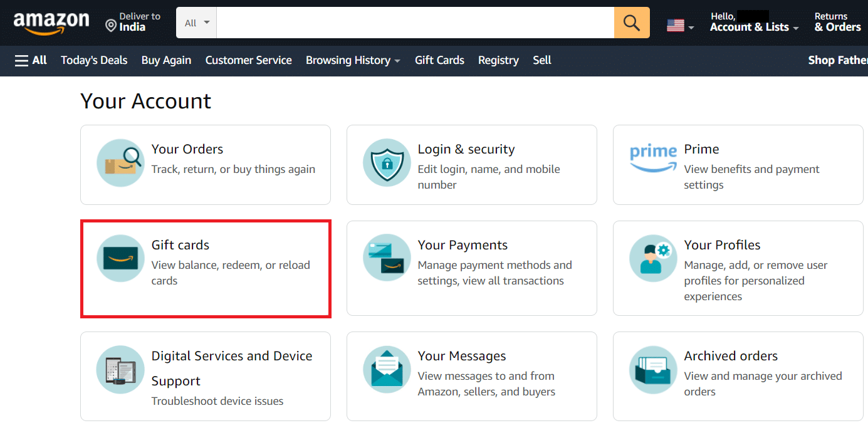Click Your Profiles person icon
This screenshot has width=868, height=423.
tap(653, 258)
